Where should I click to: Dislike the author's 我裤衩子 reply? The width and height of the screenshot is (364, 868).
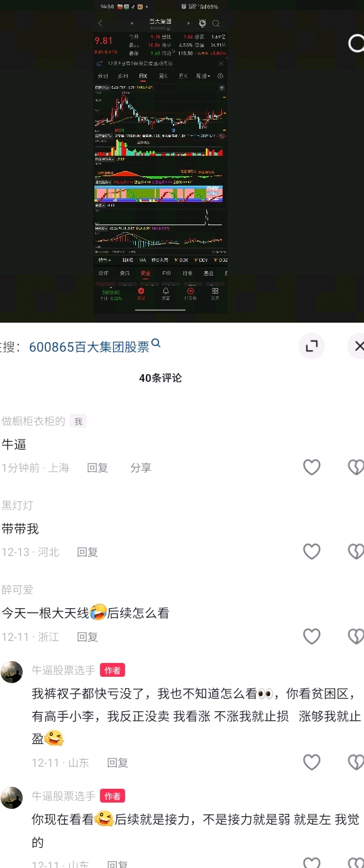(356, 762)
